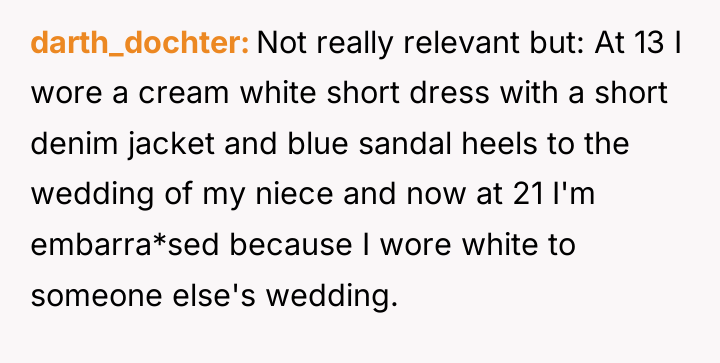Image resolution: width=720 pixels, height=363 pixels.
Task: Click the word "heels" in the comment
Action: click(499, 143)
